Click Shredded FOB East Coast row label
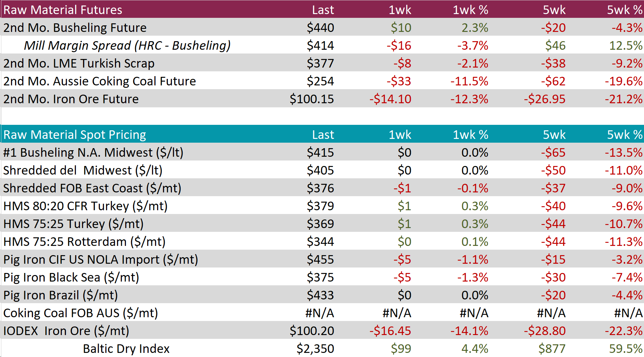This screenshot has height=357, width=644. coord(92,188)
